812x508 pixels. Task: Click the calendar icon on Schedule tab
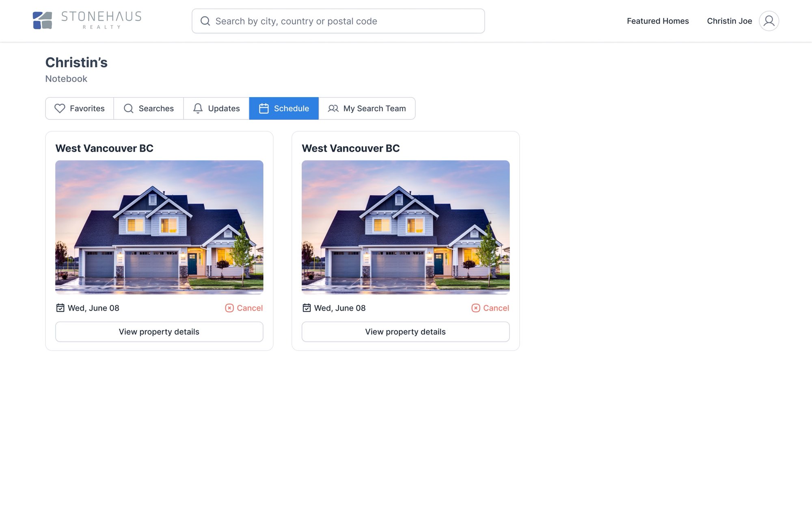tap(264, 109)
